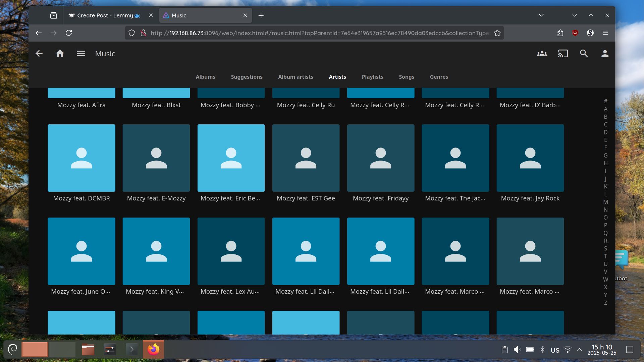Click browser forward button
This screenshot has width=644, height=362.
coord(54,33)
